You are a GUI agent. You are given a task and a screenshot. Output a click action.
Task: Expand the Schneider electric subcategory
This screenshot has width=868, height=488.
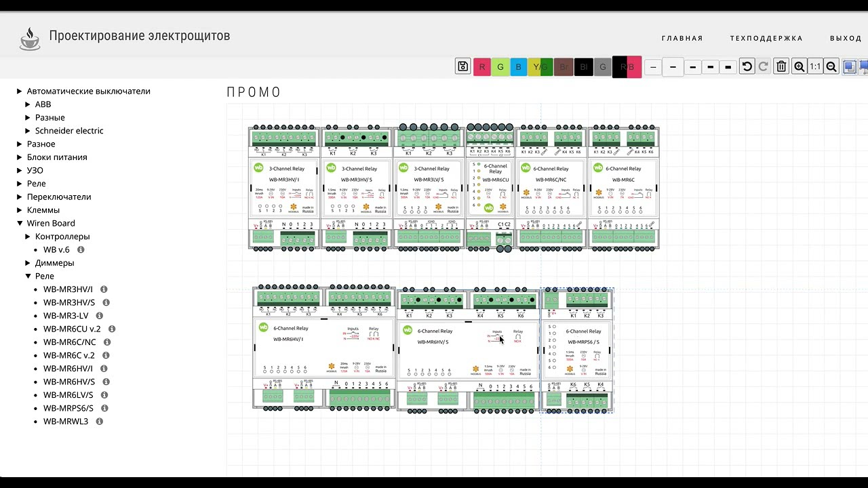pyautogui.click(x=28, y=131)
